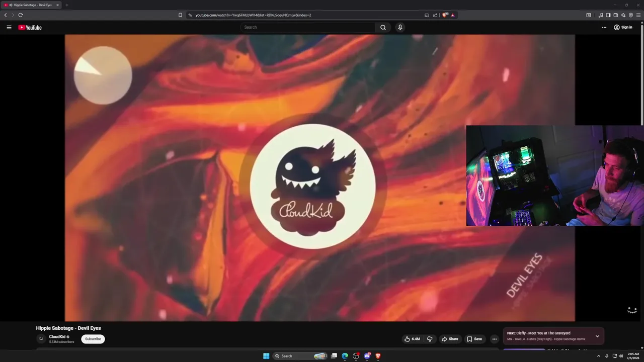Click the YouTube search field

click(x=307, y=28)
